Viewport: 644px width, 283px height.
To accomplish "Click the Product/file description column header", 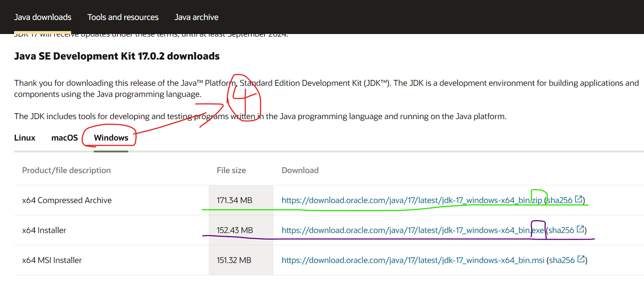I will [66, 170].
